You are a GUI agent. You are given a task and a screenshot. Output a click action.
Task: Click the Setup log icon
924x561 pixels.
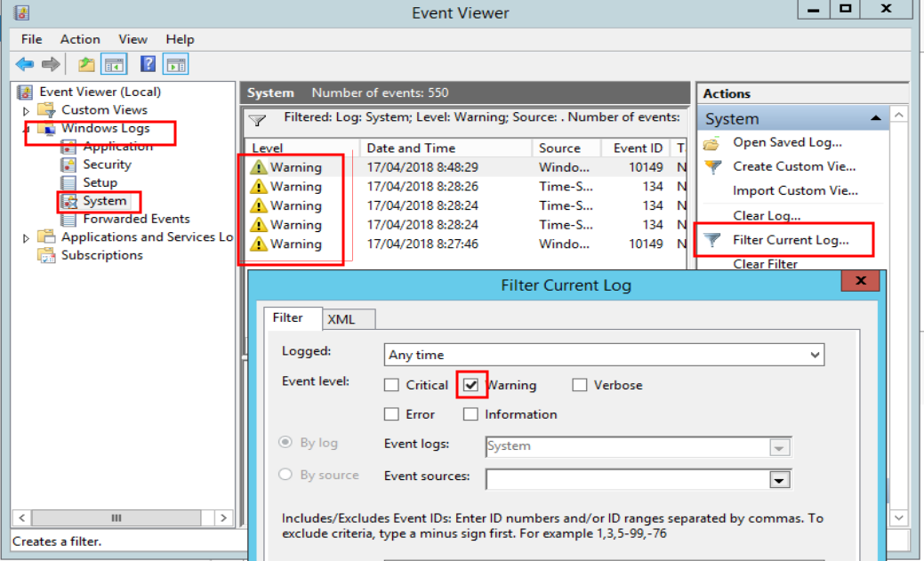pos(69,182)
